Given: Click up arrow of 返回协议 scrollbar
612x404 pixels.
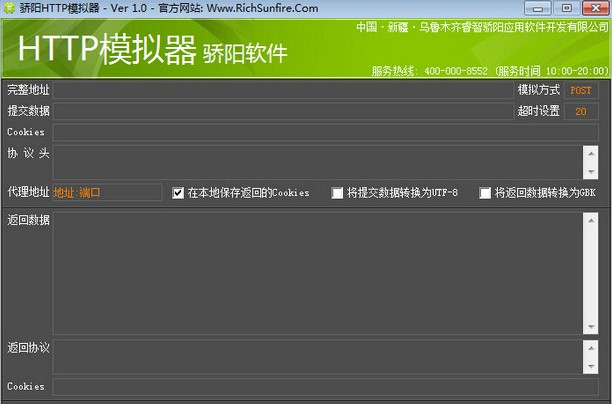Looking at the screenshot, I should tap(591, 348).
